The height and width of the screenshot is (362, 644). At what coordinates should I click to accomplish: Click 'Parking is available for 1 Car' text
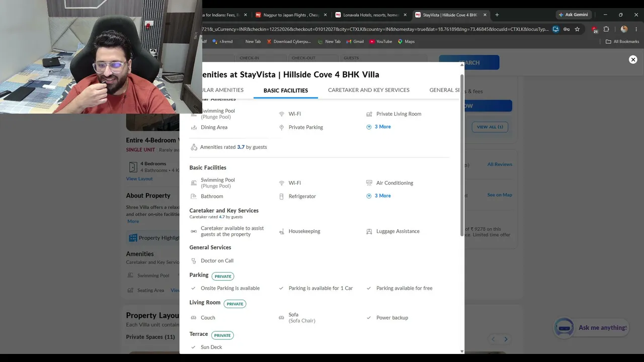[321, 288]
